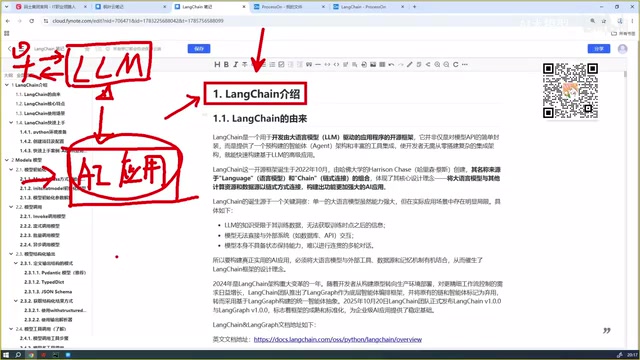The height and width of the screenshot is (360, 640).
Task: Open Windows taskbar search
Action: coord(18,355)
